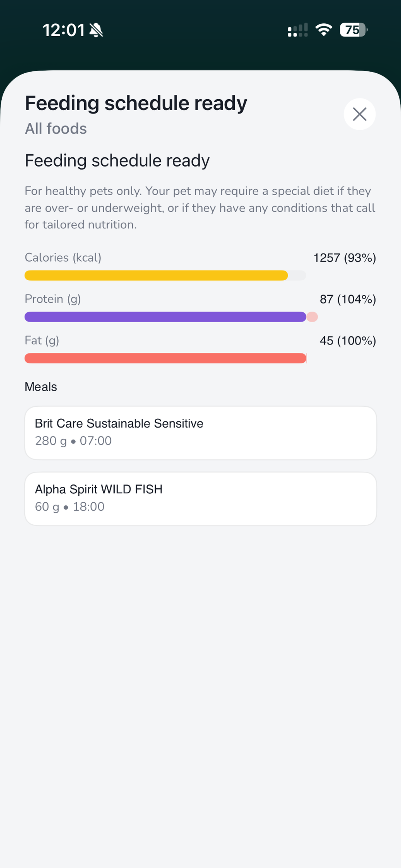Tap the Calories value 1257 (93%)

tap(344, 258)
